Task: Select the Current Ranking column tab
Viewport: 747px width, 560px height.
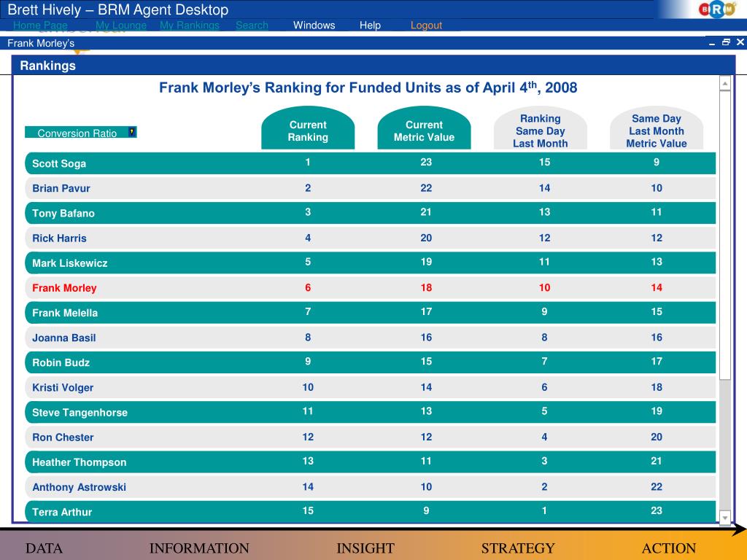Action: pyautogui.click(x=308, y=128)
